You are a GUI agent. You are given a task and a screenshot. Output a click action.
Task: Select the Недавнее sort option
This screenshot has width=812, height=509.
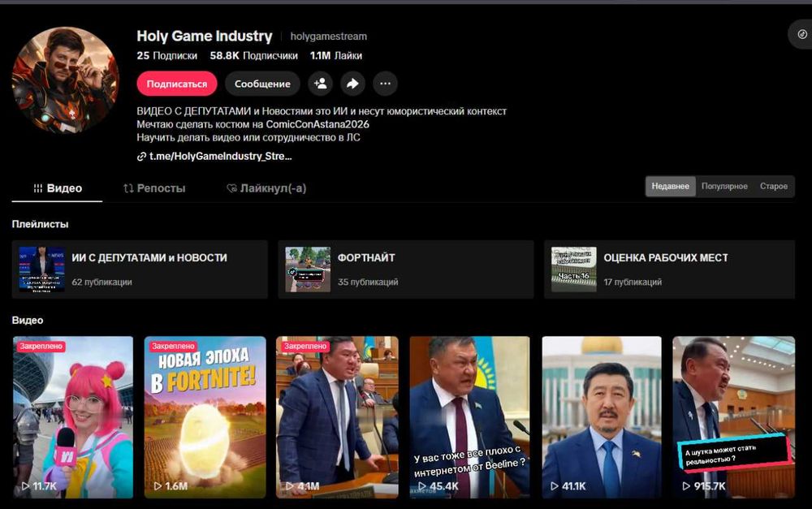tap(670, 187)
